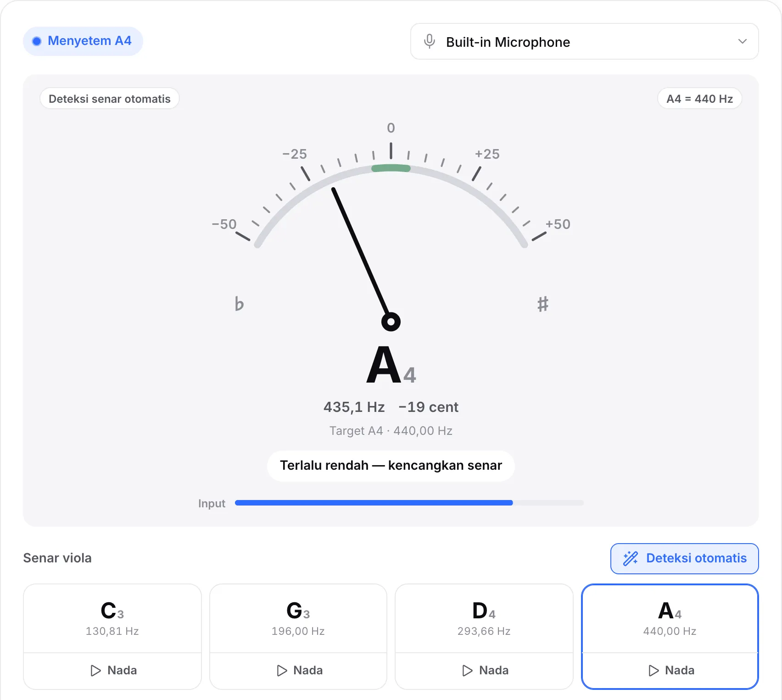Play the Nada tone for G3

tap(298, 671)
